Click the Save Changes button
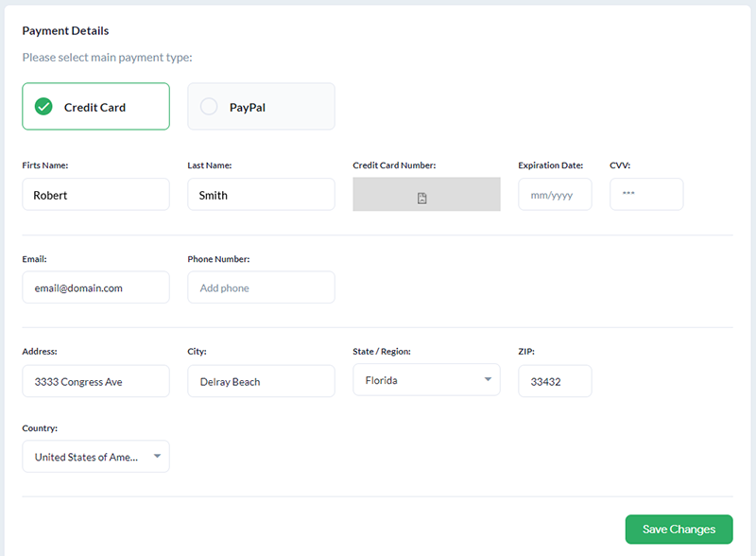This screenshot has height=556, width=756. pos(679,529)
